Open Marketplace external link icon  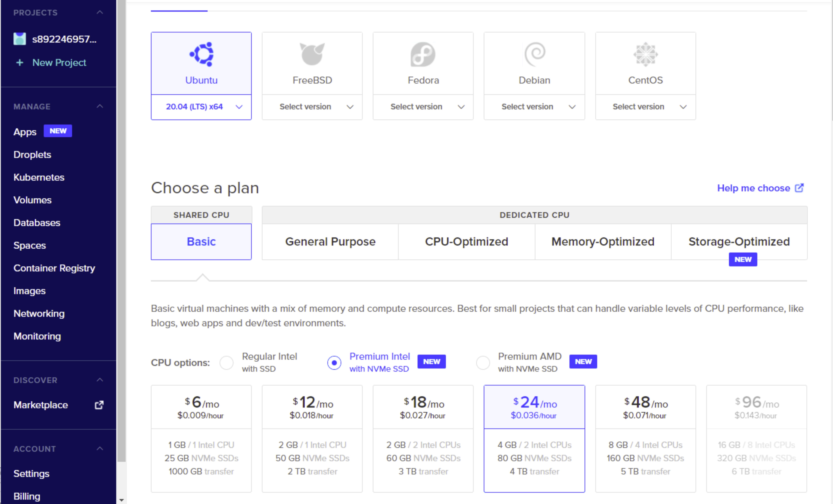pos(99,405)
